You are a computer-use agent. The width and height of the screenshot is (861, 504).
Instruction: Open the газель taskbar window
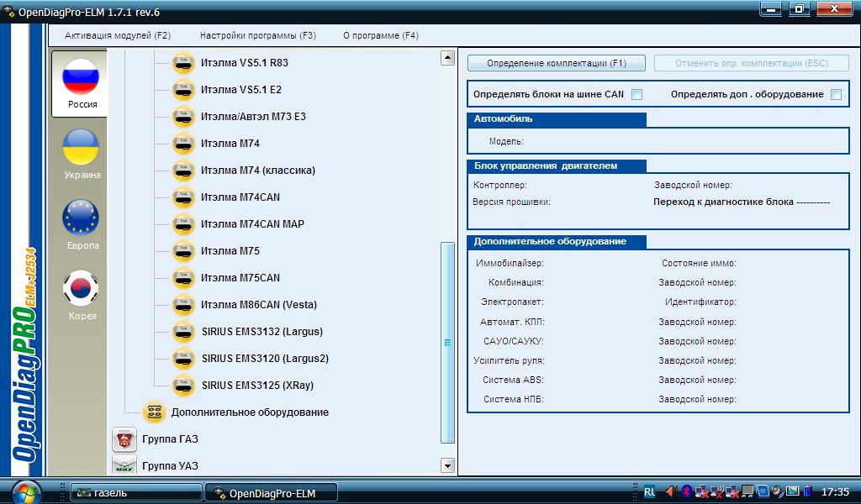(x=135, y=493)
